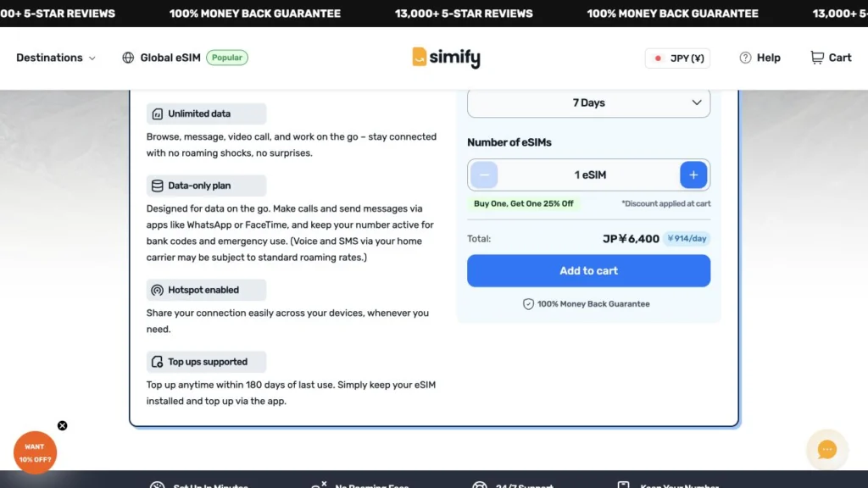Click the *Discount applied at cart note
The height and width of the screenshot is (488, 868).
[665, 203]
